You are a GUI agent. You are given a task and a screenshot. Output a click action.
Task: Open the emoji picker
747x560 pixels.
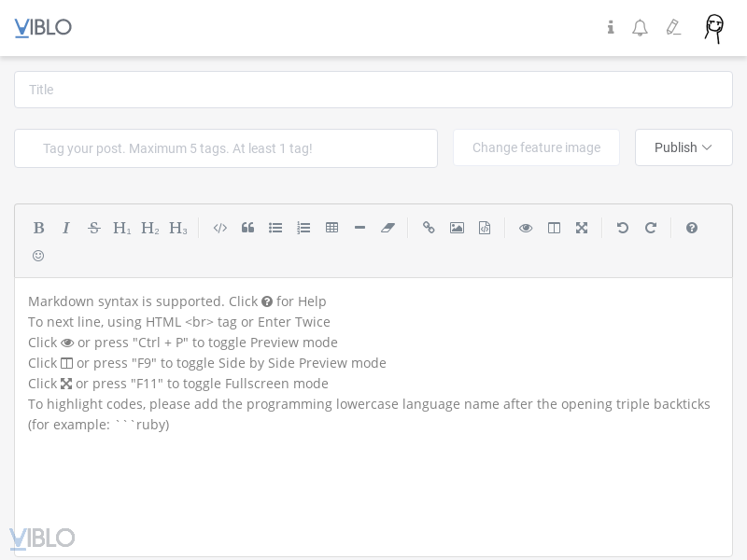click(x=38, y=256)
